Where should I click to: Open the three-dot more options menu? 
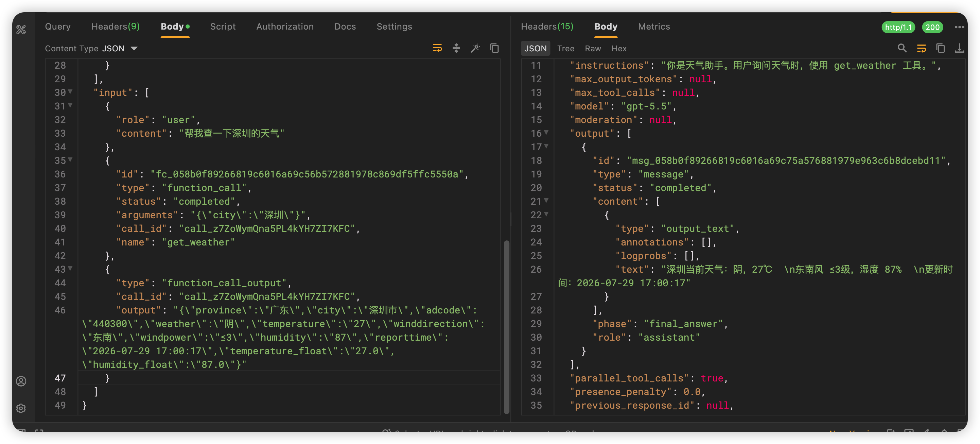tap(960, 27)
